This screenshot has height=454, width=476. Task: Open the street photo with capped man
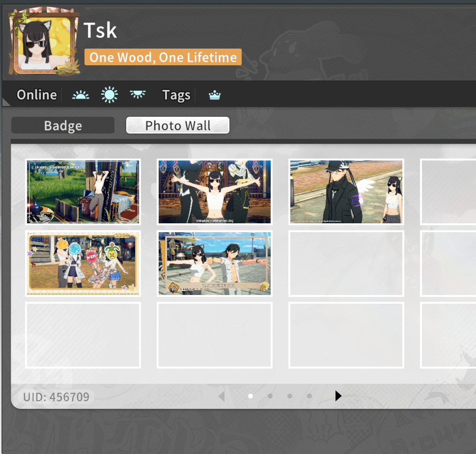click(x=346, y=192)
